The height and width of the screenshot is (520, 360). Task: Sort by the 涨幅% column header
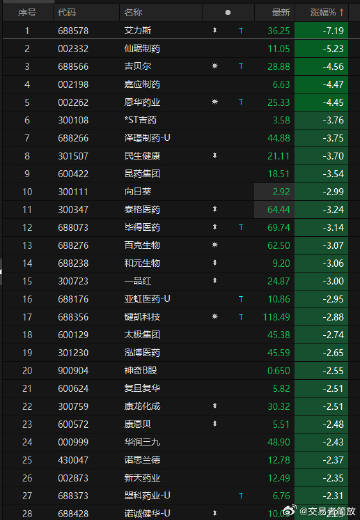[323, 13]
